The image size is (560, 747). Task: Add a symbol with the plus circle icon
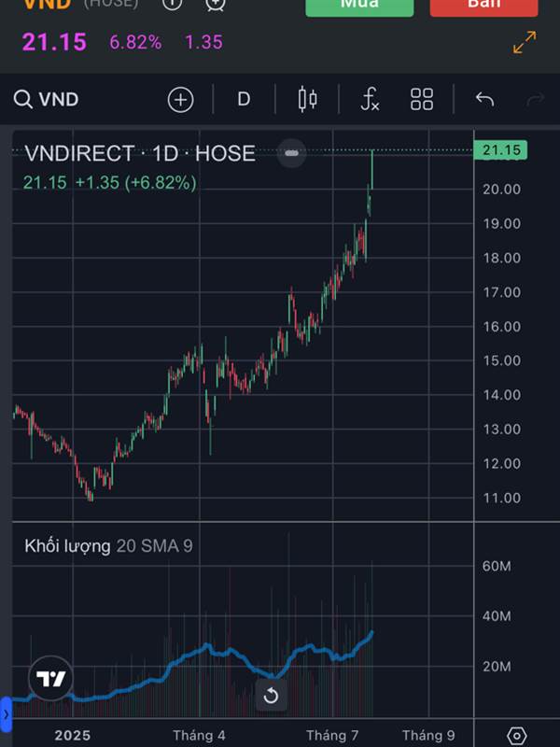point(180,100)
